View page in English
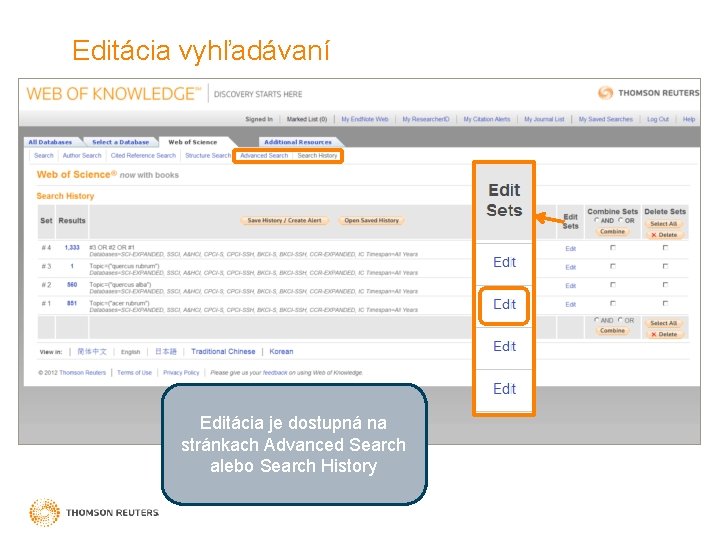Viewport: 720px width, 540px height. coord(130,352)
